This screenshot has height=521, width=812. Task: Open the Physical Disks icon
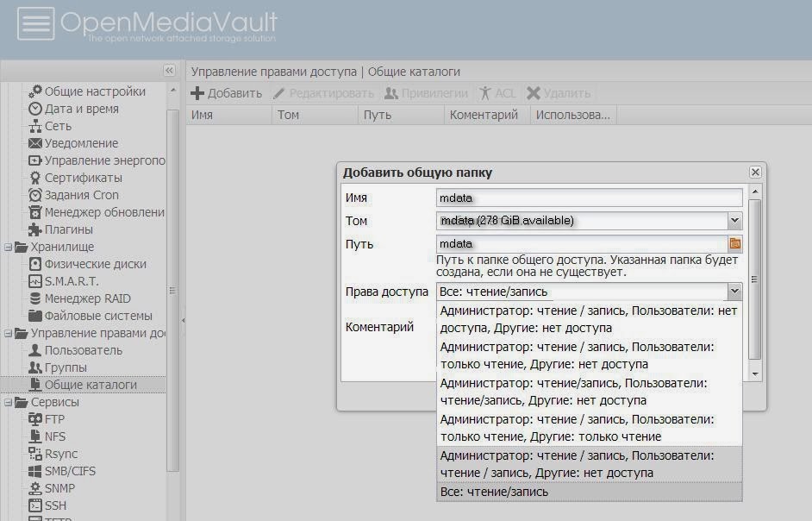[34, 264]
